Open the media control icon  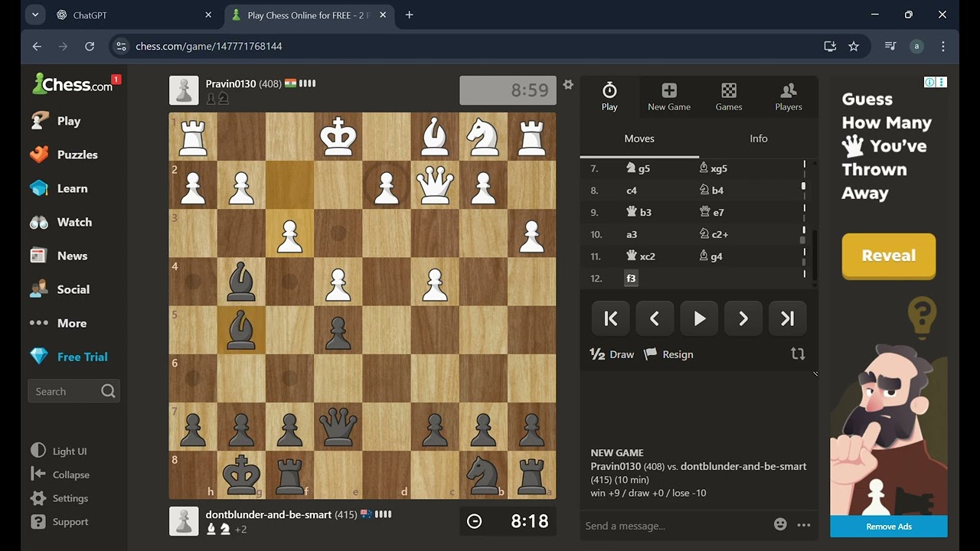point(890,46)
